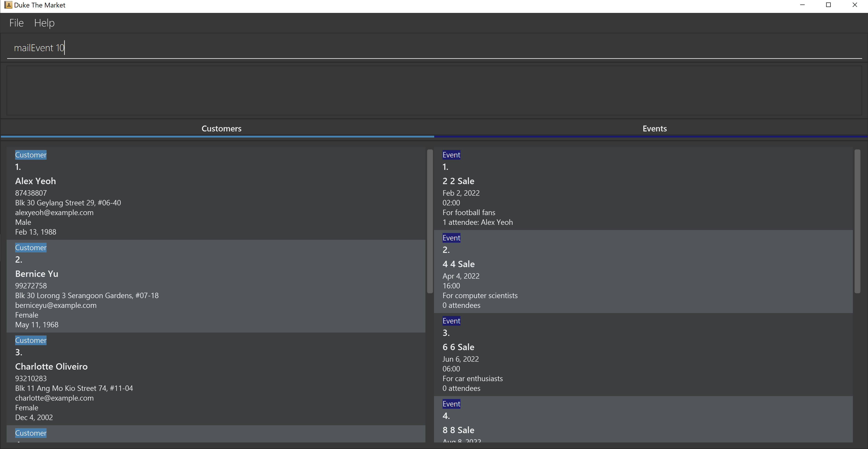
Task: Click alexyeoh@example.com email text
Action: coord(54,213)
